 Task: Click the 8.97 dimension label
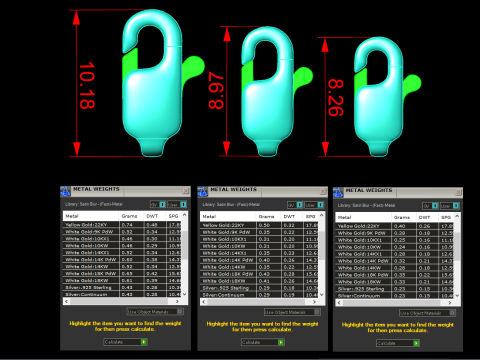tap(216, 91)
